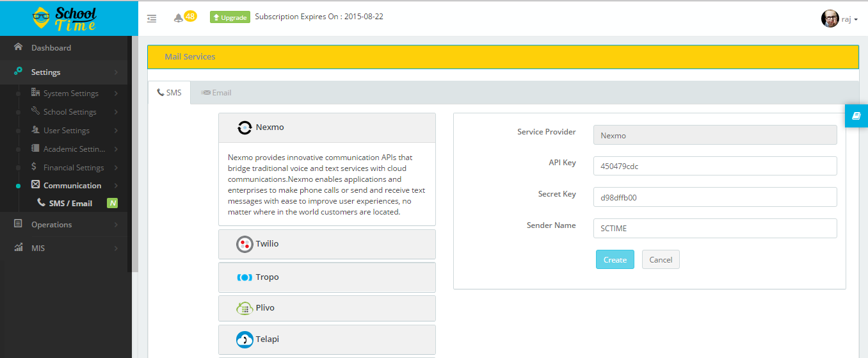Click the raj avatar picture
The image size is (868, 358).
coord(830,19)
